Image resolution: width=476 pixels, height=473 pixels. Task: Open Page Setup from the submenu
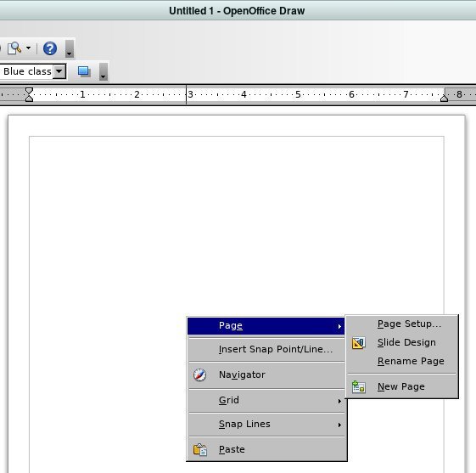point(409,324)
